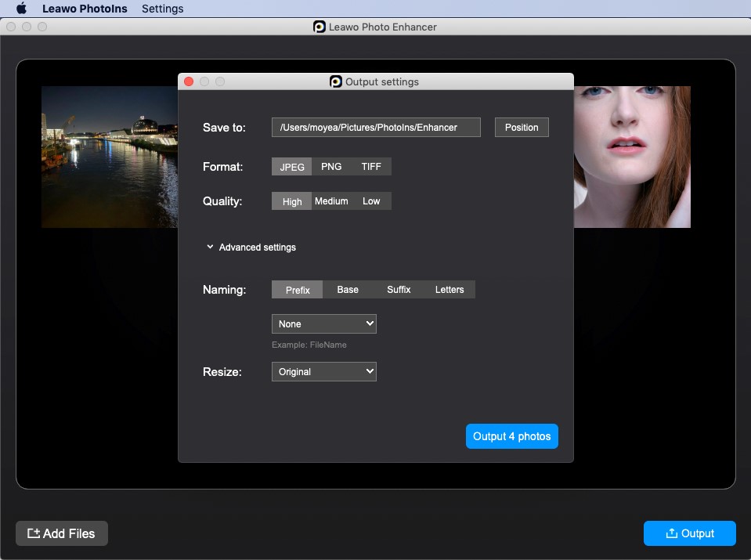The height and width of the screenshot is (560, 751).
Task: Open the Apple menu
Action: (x=21, y=9)
